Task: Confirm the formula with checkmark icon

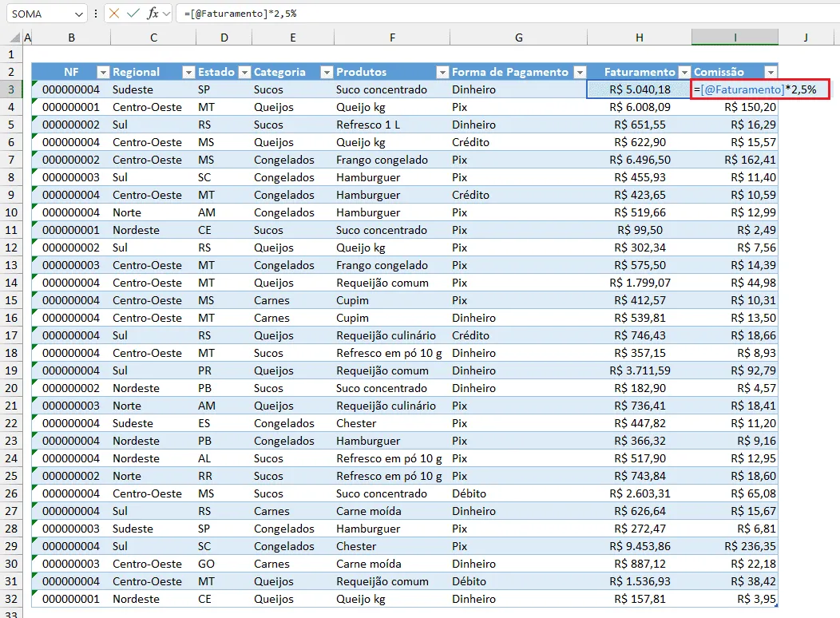Action: tap(133, 14)
